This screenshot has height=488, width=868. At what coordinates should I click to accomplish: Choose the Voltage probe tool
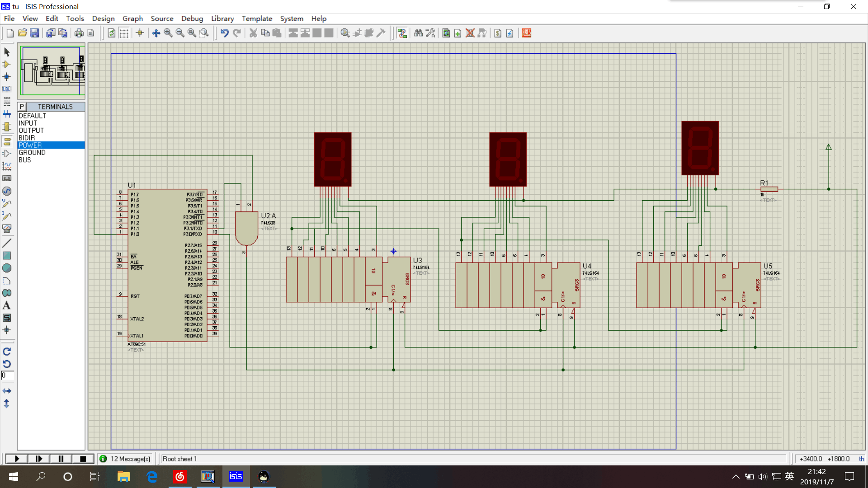(7, 203)
